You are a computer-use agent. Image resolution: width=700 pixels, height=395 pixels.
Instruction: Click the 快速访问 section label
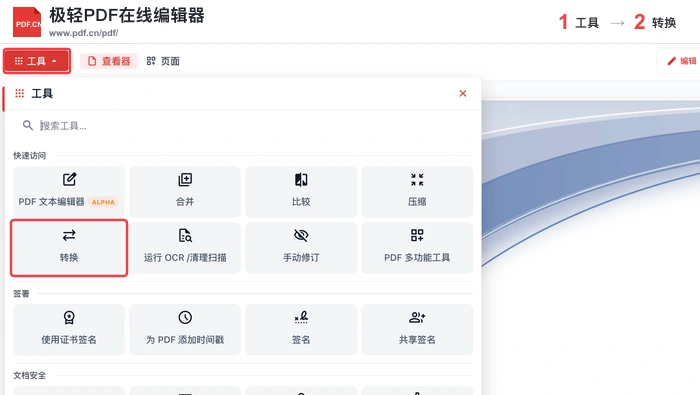click(29, 155)
